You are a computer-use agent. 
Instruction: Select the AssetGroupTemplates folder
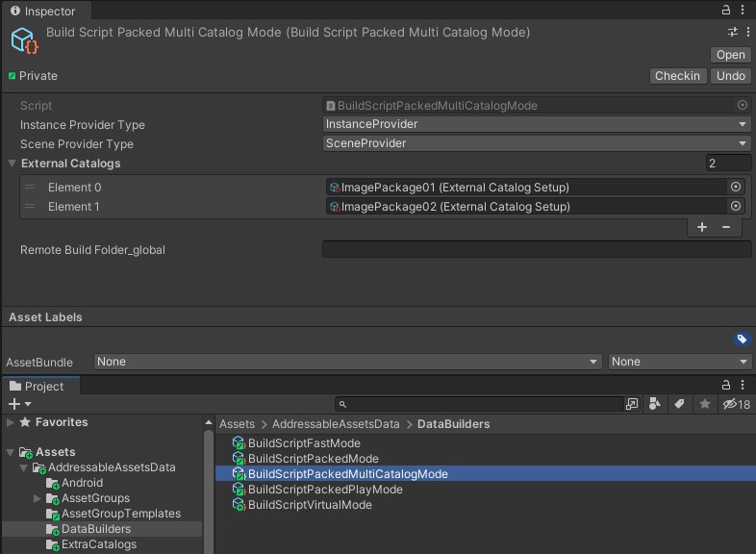[x=121, y=514]
